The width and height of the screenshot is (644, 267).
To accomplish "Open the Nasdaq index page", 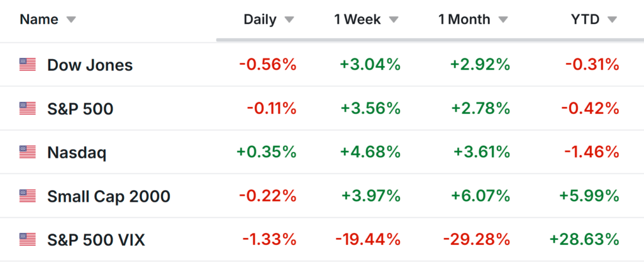I will [x=77, y=152].
